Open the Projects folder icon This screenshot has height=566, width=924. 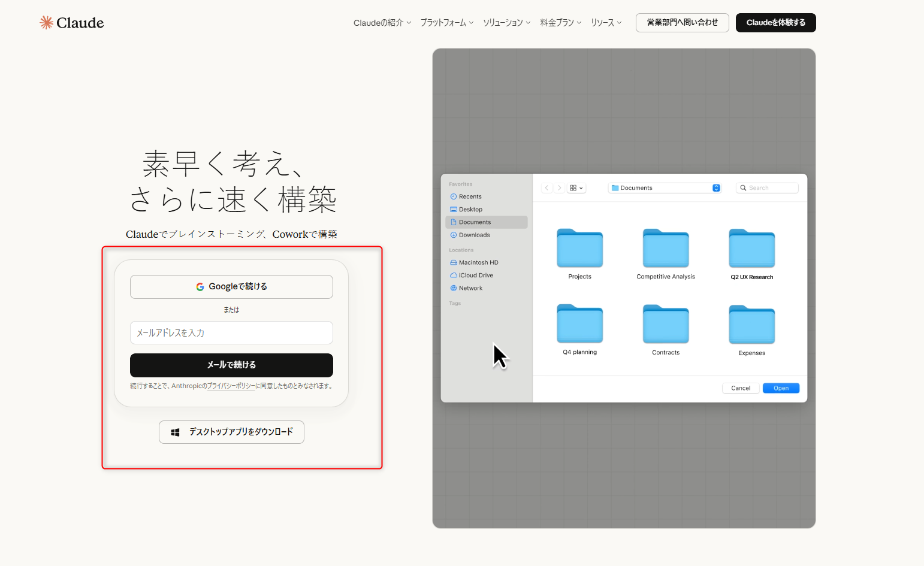coord(579,249)
